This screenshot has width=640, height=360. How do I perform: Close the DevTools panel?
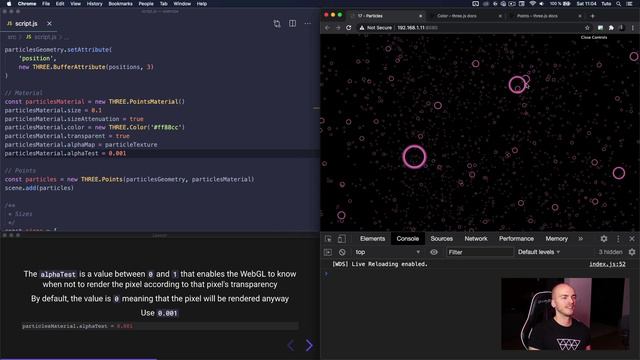coord(632,239)
